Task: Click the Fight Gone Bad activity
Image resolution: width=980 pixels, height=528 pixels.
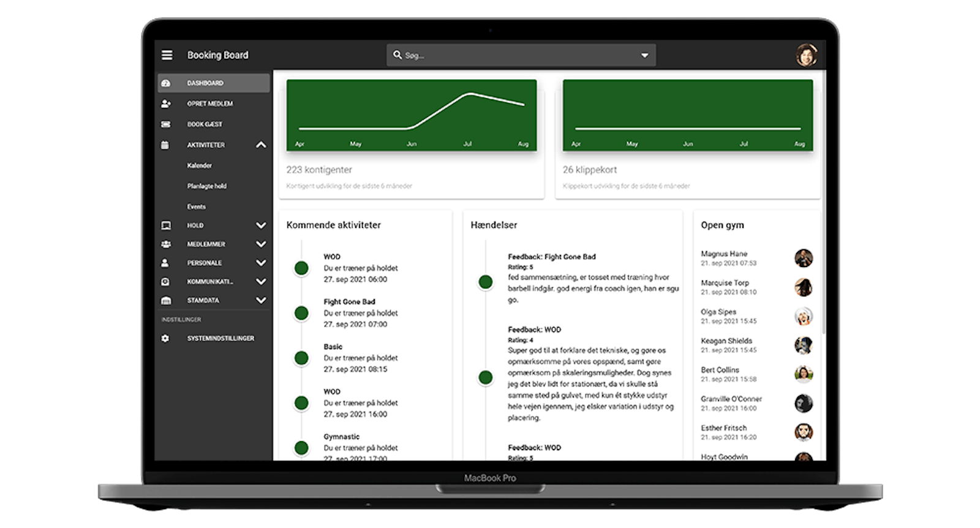Action: pos(350,302)
